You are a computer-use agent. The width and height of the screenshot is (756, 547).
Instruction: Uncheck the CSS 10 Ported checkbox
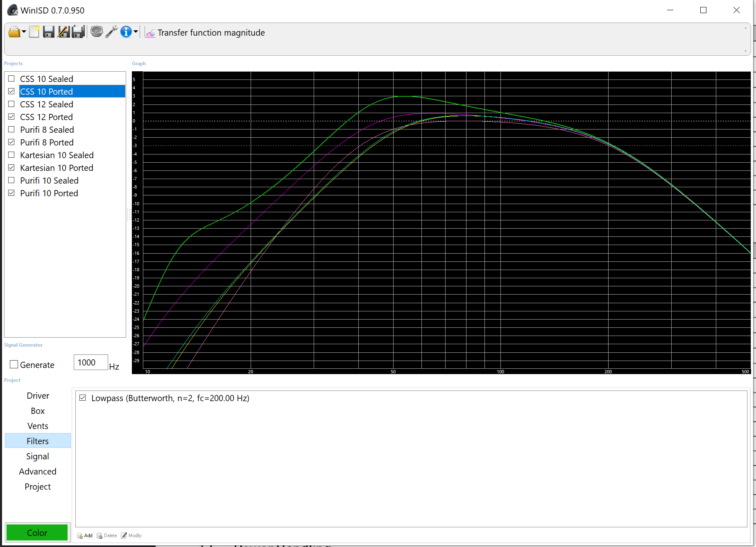[x=11, y=91]
